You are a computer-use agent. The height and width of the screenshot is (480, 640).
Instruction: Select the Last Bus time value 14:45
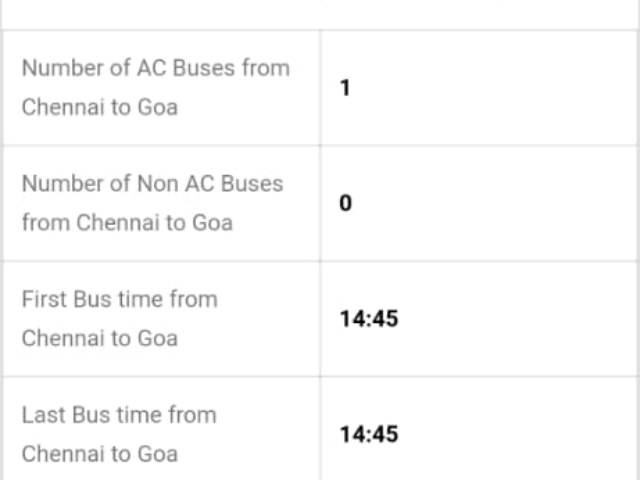368,434
